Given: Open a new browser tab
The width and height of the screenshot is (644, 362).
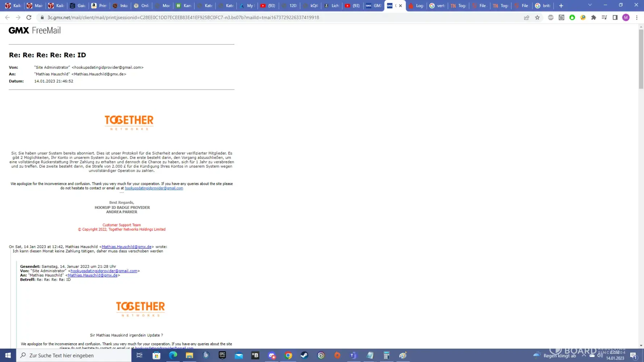Looking at the screenshot, I should [x=561, y=5].
